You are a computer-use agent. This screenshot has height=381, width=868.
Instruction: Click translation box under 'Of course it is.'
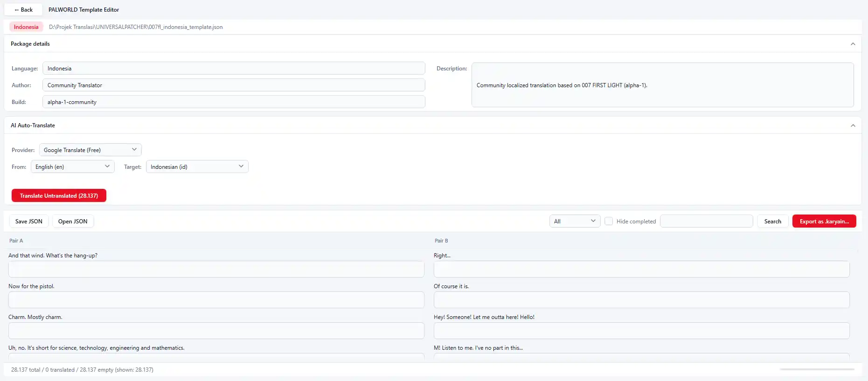[642, 300]
